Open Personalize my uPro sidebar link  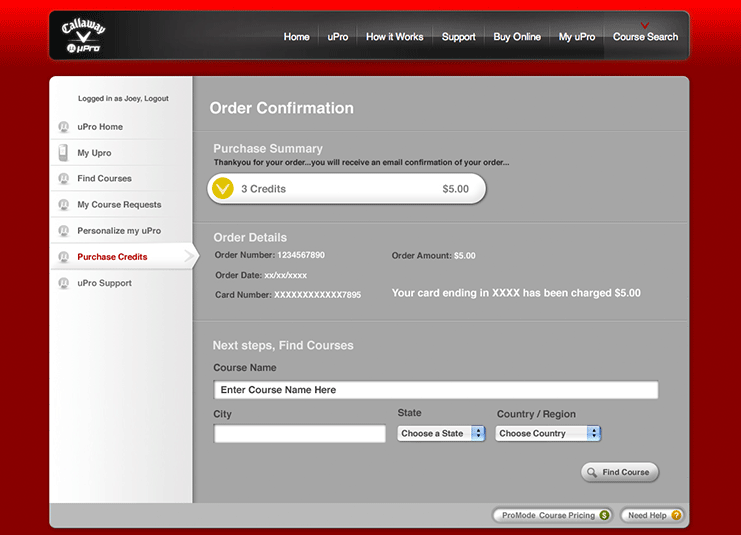[x=119, y=231]
